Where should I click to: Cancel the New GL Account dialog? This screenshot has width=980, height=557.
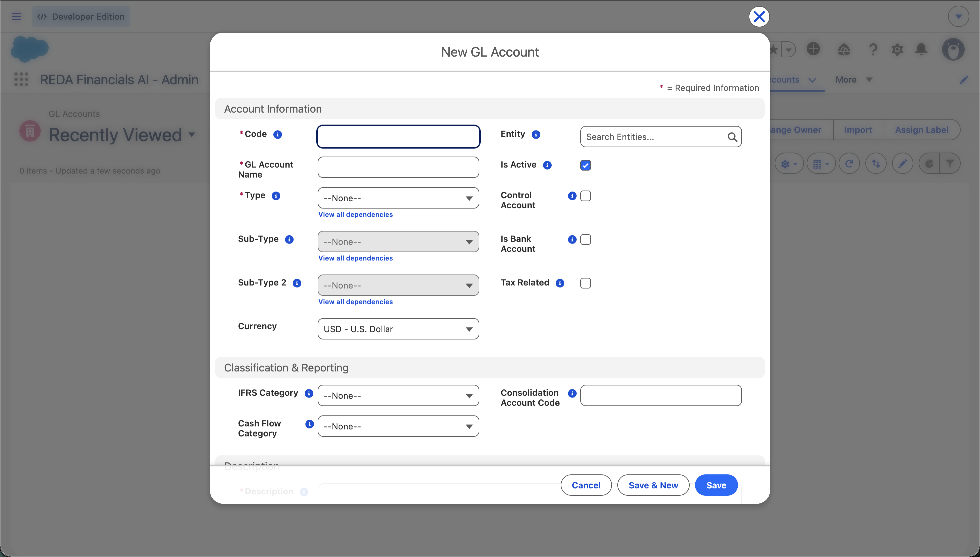coord(586,485)
